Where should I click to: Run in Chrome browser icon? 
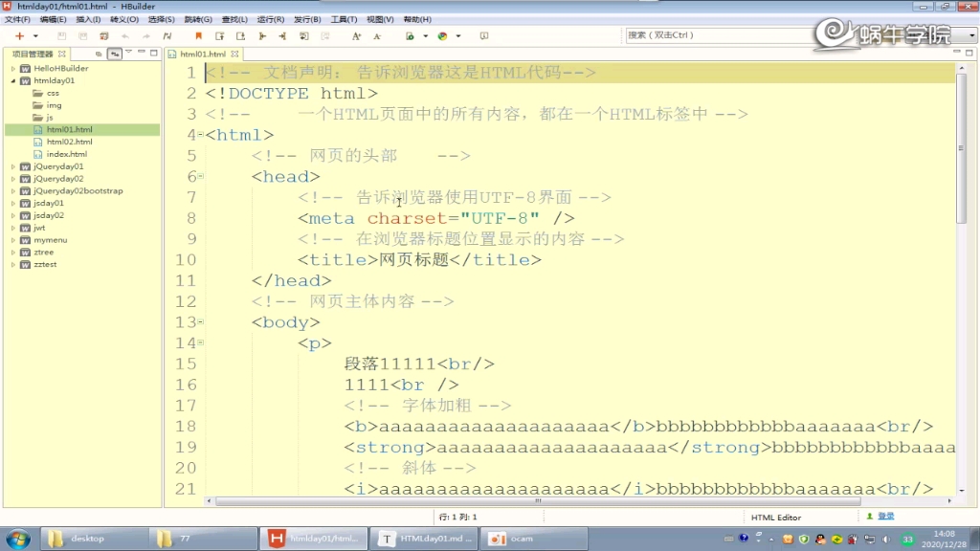point(442,35)
